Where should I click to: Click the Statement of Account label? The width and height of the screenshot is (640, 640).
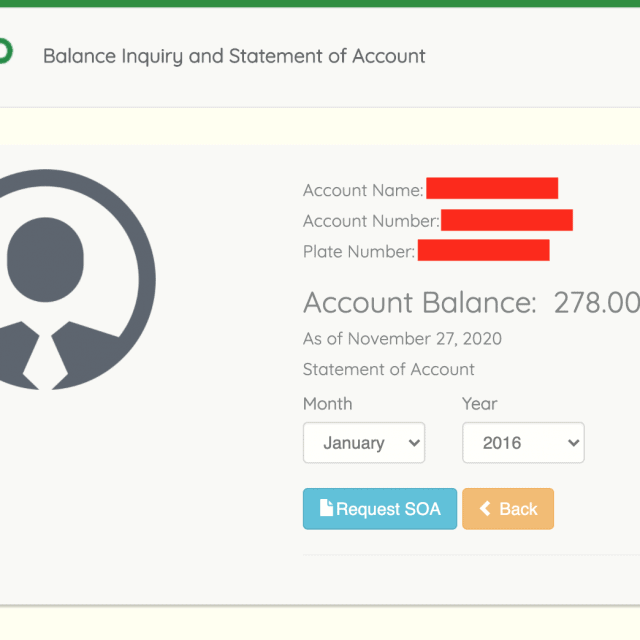[x=388, y=369]
